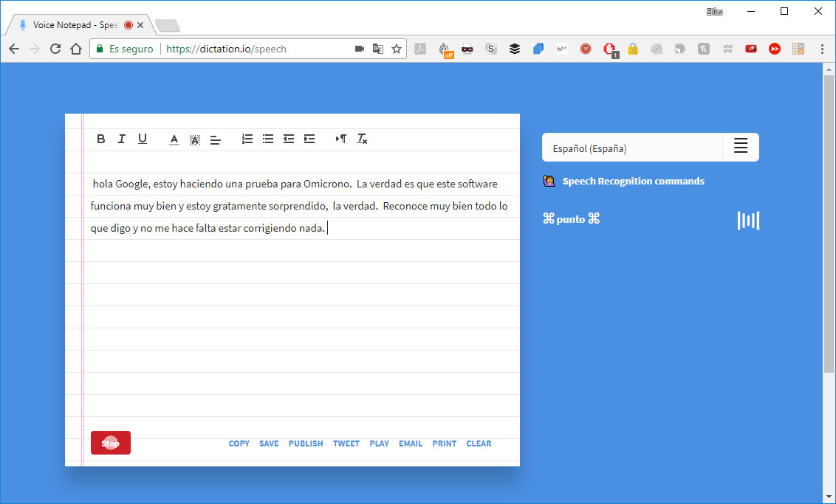Viewport: 836px width, 504px height.
Task: Select the numbered list formatting icon
Action: pos(247,139)
